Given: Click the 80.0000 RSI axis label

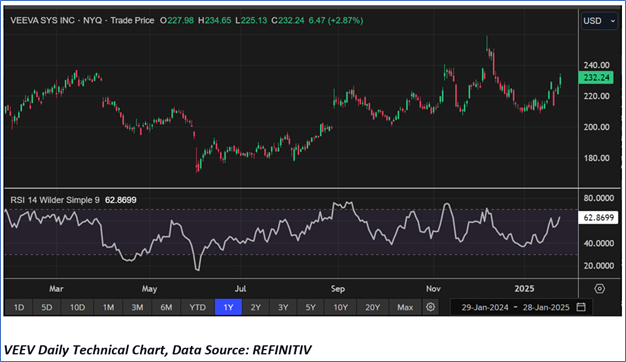Looking at the screenshot, I should 598,198.
